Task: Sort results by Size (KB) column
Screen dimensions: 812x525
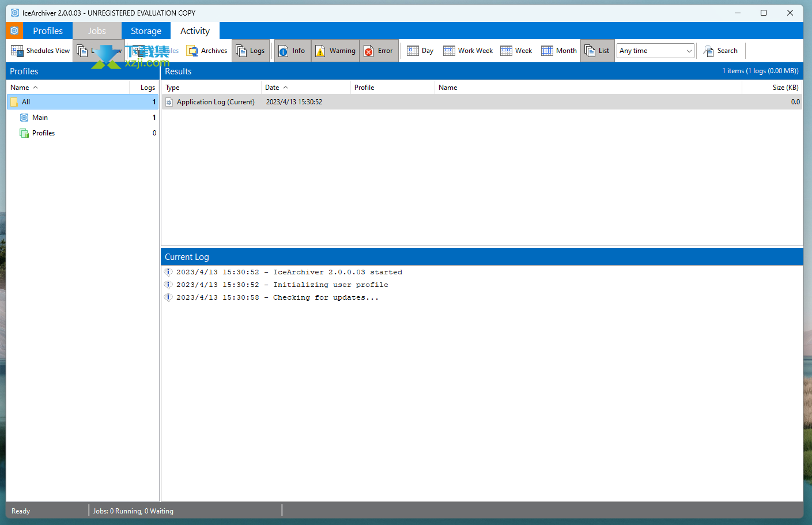Action: point(772,88)
